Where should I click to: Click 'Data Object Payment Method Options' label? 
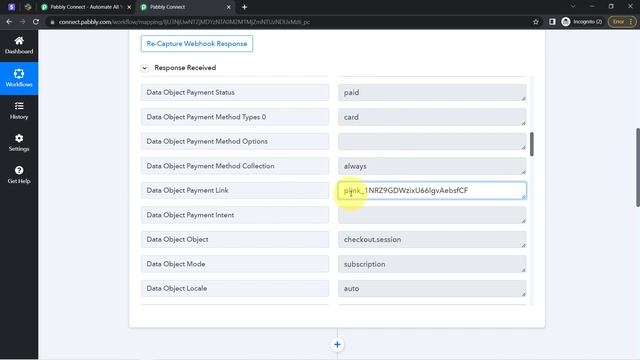(235, 142)
